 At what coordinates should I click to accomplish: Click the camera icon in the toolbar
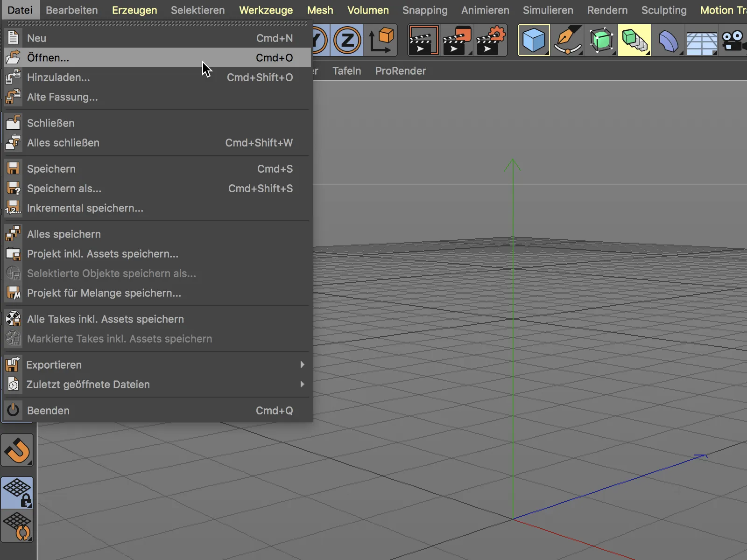coord(734,41)
